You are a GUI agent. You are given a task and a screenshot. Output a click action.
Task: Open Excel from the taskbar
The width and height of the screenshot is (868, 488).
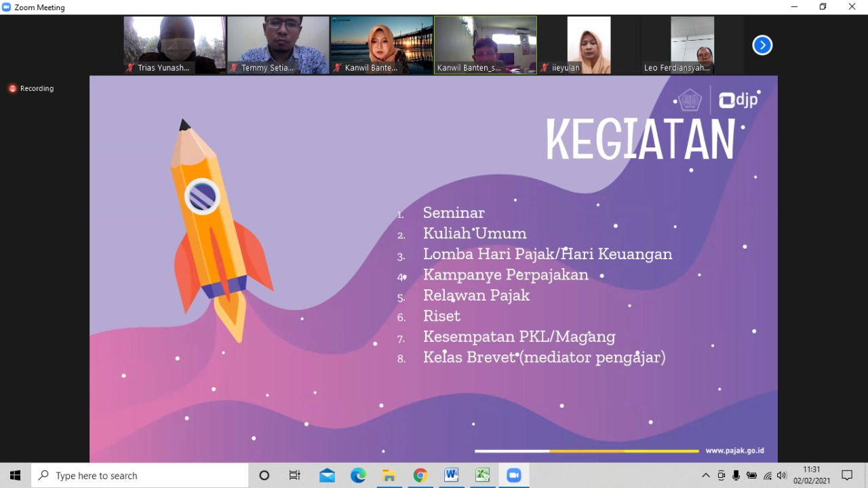pyautogui.click(x=483, y=475)
